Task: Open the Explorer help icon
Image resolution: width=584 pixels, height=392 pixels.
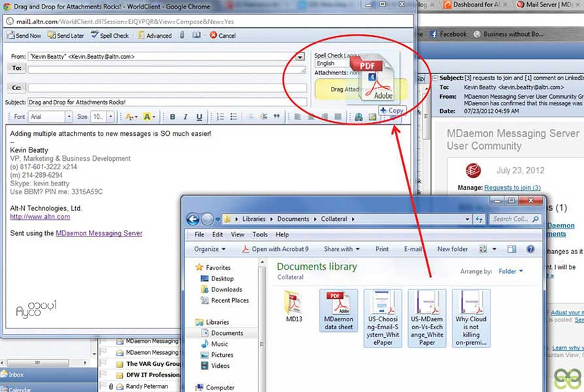Action: click(530, 249)
